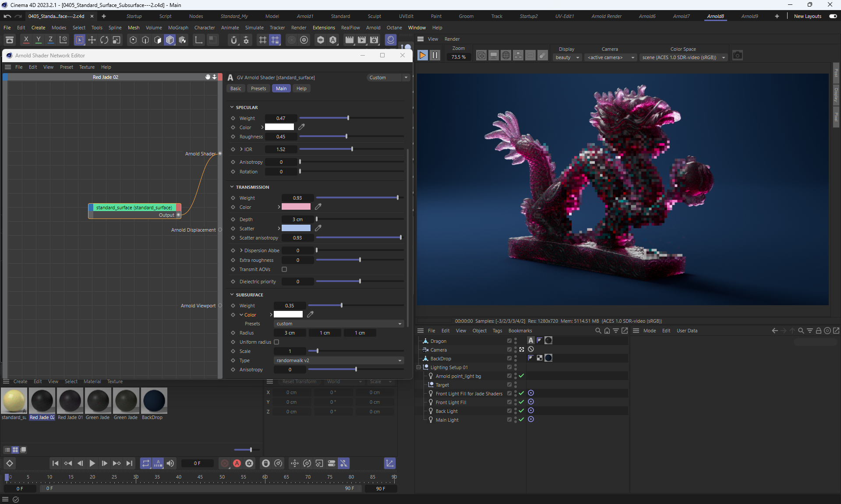Pick transmission color with eyedropper
Screen dimensions: 841x504
(x=318, y=207)
